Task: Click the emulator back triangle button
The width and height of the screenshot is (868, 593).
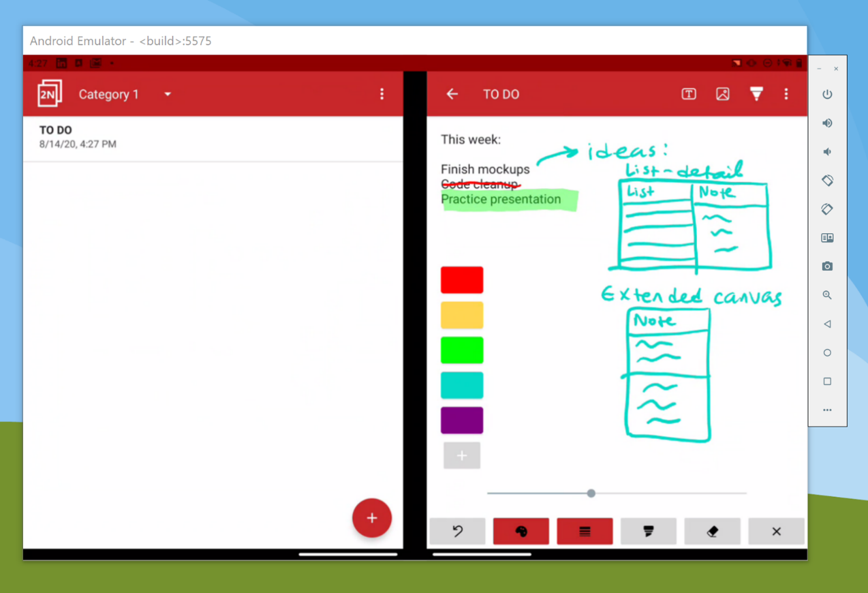Action: tap(827, 324)
